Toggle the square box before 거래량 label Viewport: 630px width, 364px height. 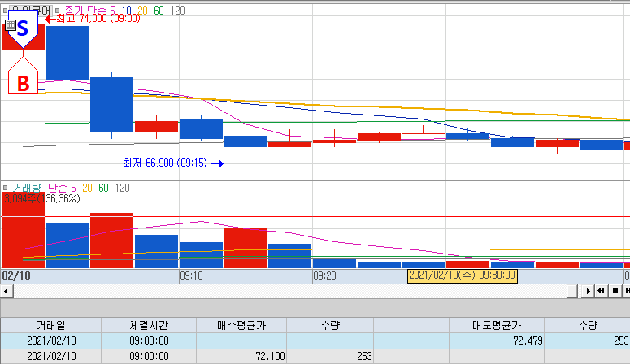[x=5, y=188]
